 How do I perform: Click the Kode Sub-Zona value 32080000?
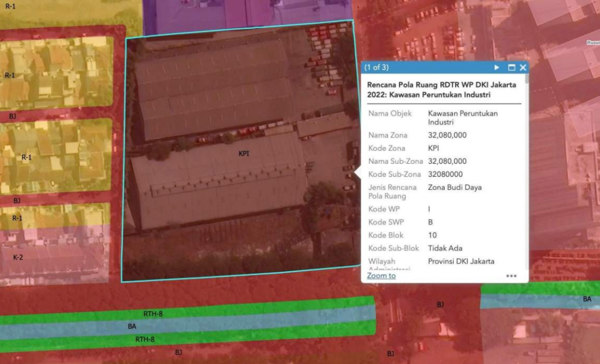[x=445, y=174]
